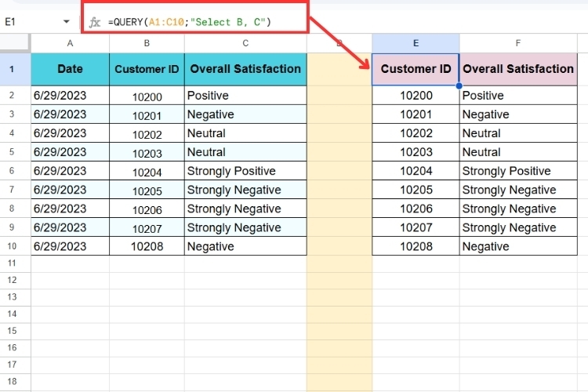This screenshot has width=588, height=392.
Task: Click "Overall Satisfaction" header in column C
Action: pyautogui.click(x=245, y=69)
